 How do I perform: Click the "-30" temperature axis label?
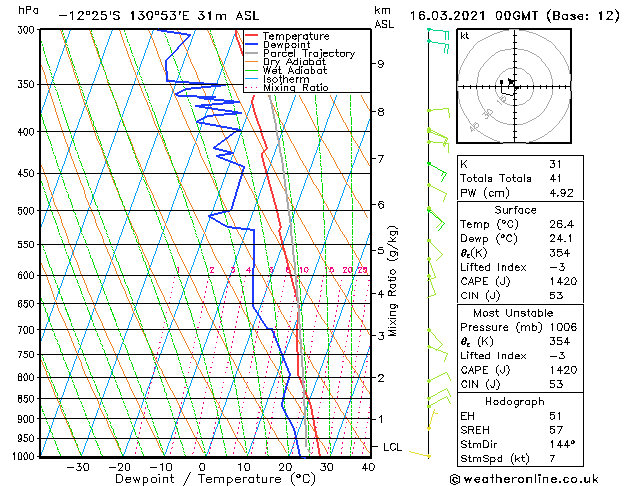click(x=78, y=468)
